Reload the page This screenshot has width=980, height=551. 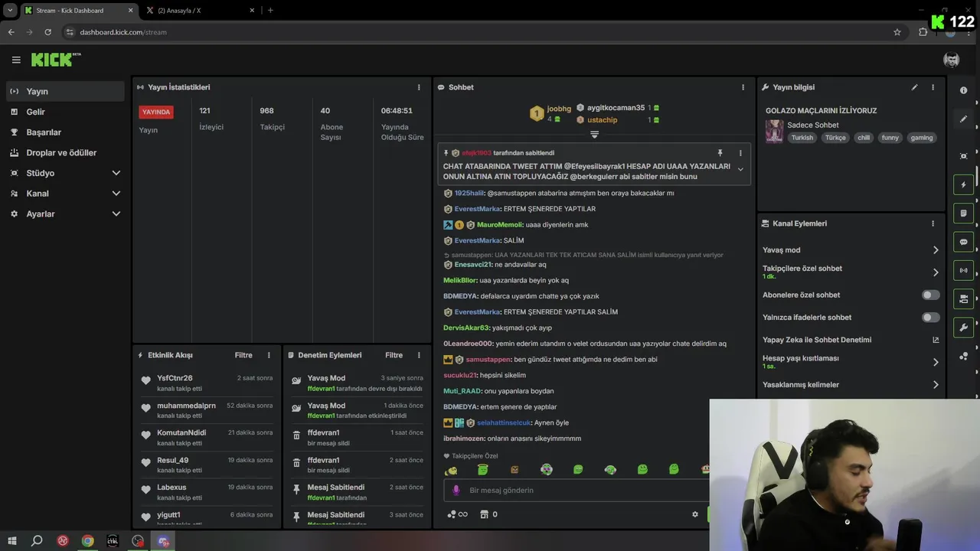(47, 32)
